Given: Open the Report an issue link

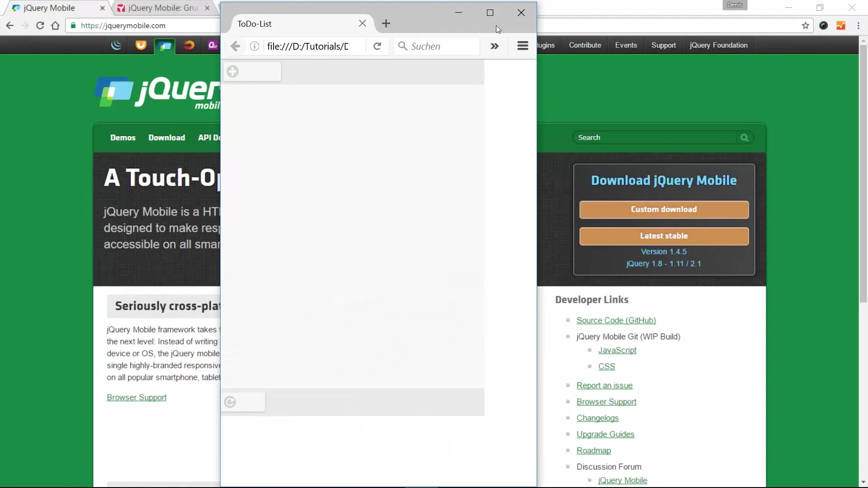Looking at the screenshot, I should point(604,385).
